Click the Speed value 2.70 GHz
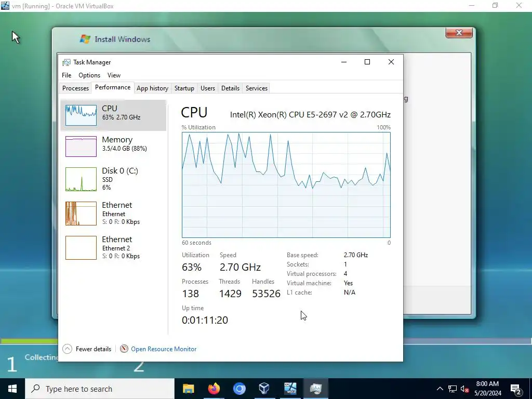 (240, 267)
